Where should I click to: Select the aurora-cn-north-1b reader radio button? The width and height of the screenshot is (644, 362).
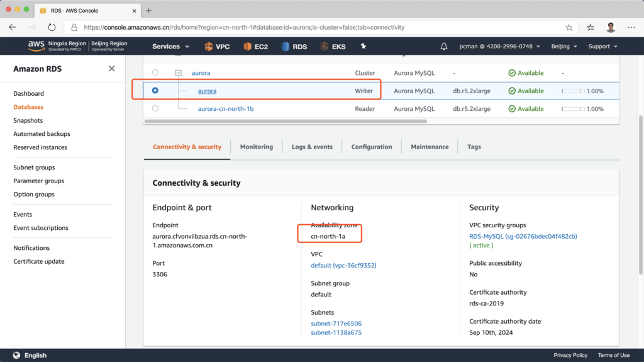(155, 108)
